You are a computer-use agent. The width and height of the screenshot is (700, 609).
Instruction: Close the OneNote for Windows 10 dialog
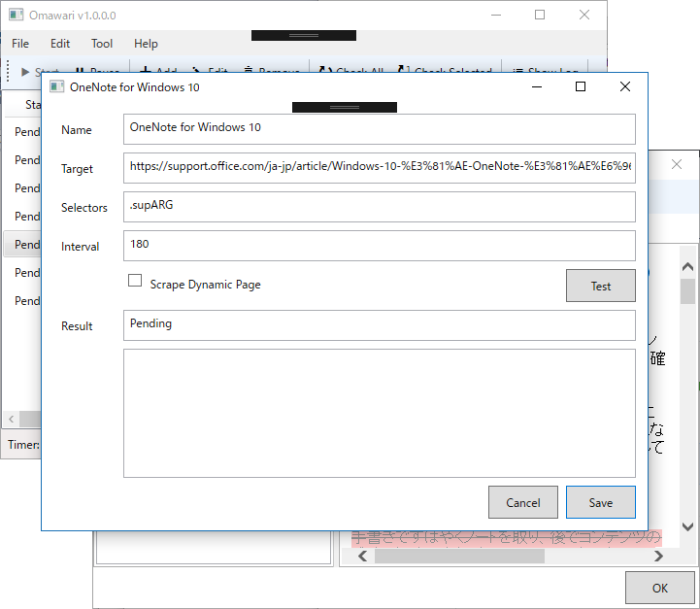[x=625, y=86]
